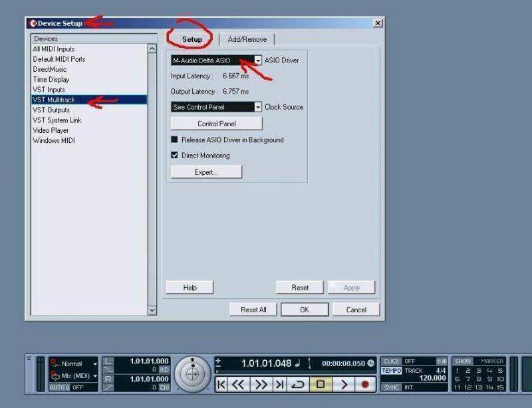
Task: Click the exchange time formats arrow icon
Action: click(309, 363)
